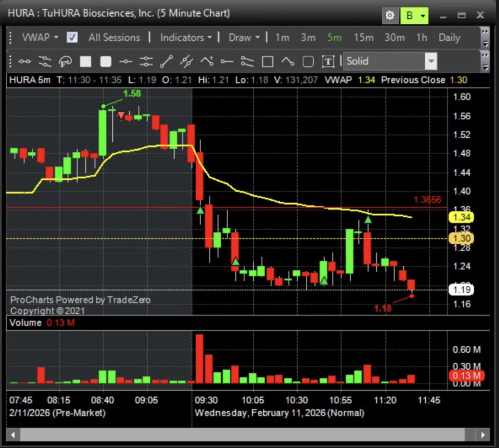
Task: Click the 1.30 previous close price tag
Action: point(462,238)
